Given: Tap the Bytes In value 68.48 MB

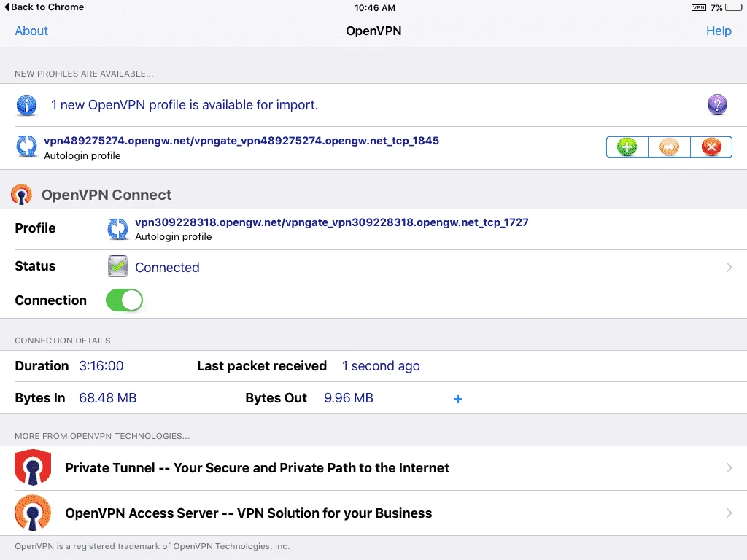Looking at the screenshot, I should 108,398.
